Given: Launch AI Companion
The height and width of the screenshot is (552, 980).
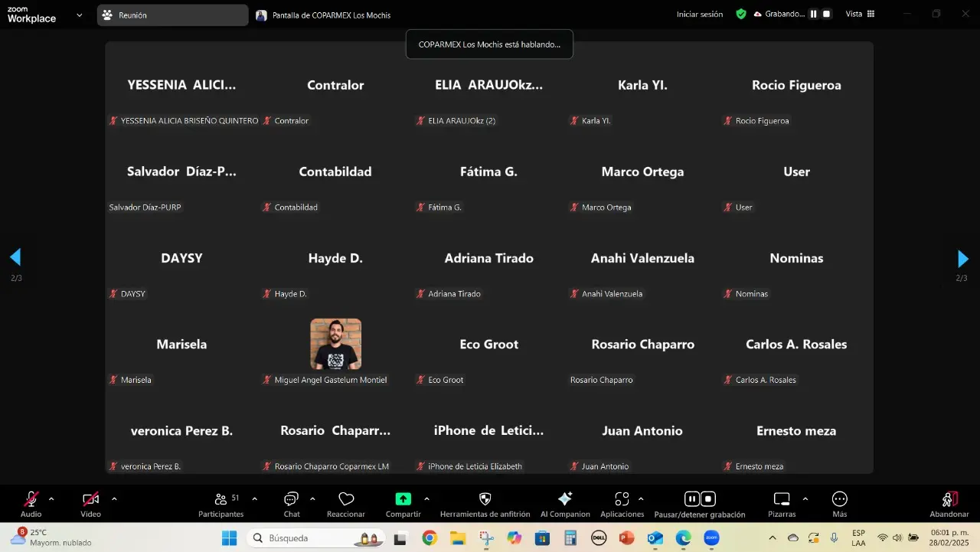Looking at the screenshot, I should [x=565, y=500].
